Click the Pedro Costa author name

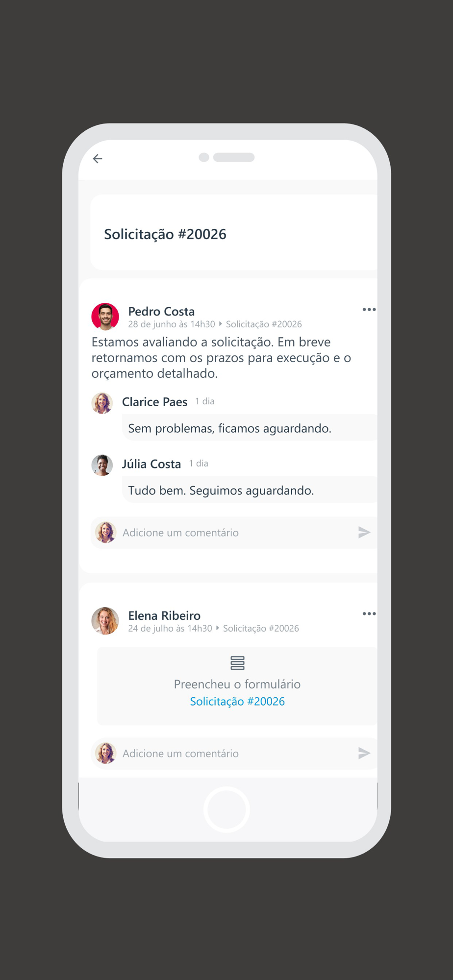tap(161, 311)
